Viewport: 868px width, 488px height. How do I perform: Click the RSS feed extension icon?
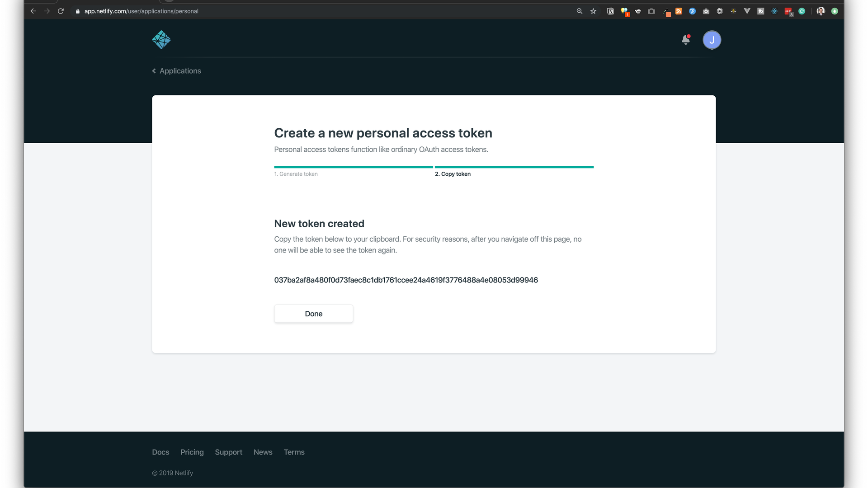[x=679, y=11]
